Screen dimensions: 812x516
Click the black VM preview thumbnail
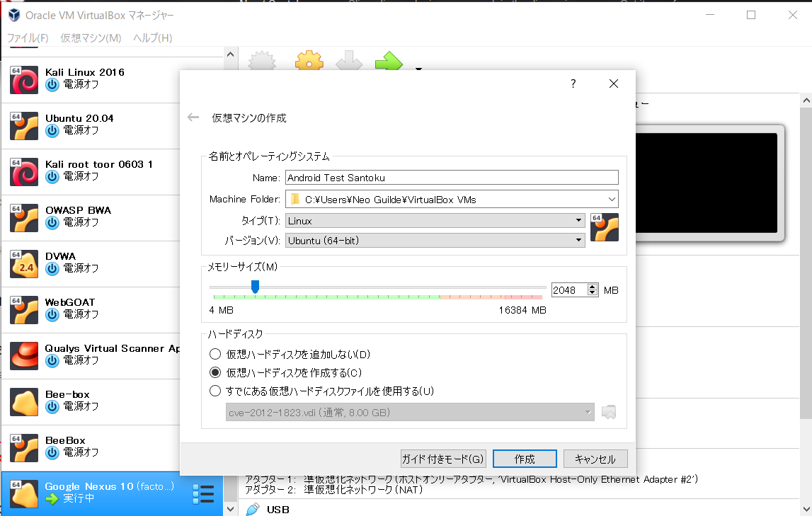(707, 183)
